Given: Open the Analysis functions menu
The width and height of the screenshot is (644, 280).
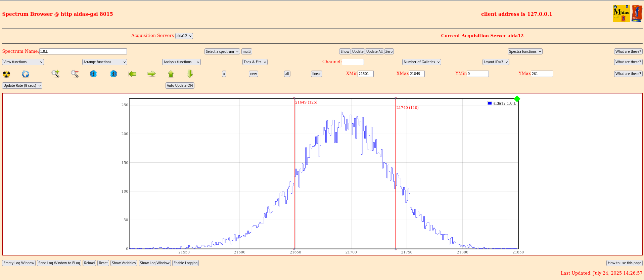Looking at the screenshot, I should point(181,62).
